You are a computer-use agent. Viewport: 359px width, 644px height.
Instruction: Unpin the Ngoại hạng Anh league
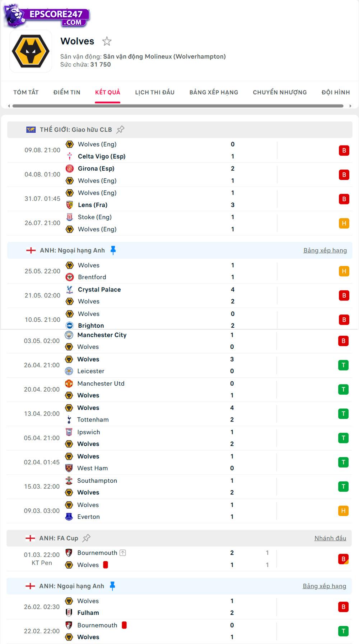pyautogui.click(x=112, y=250)
